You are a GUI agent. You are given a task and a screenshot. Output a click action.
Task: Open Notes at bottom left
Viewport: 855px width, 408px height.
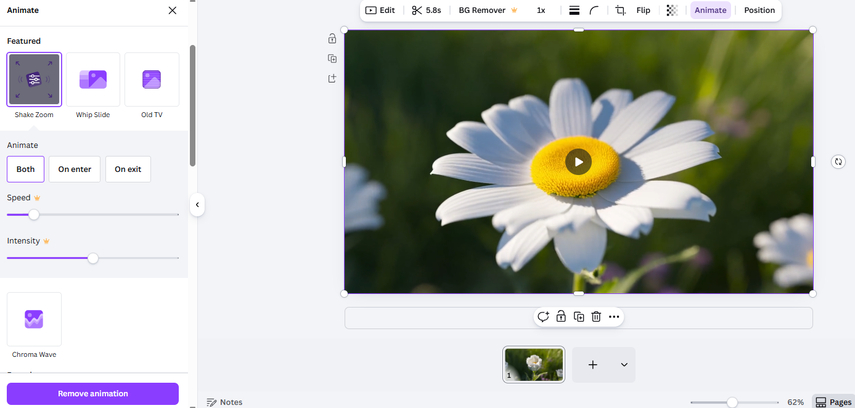click(x=225, y=402)
